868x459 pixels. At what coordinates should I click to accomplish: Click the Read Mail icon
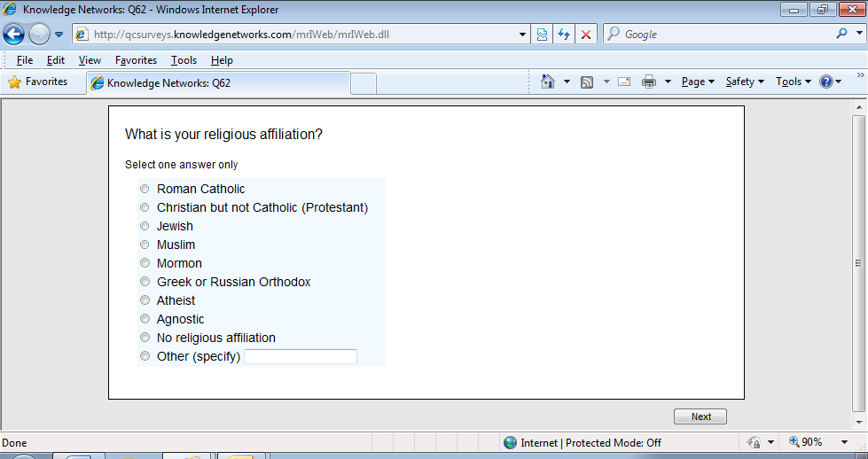coord(624,82)
